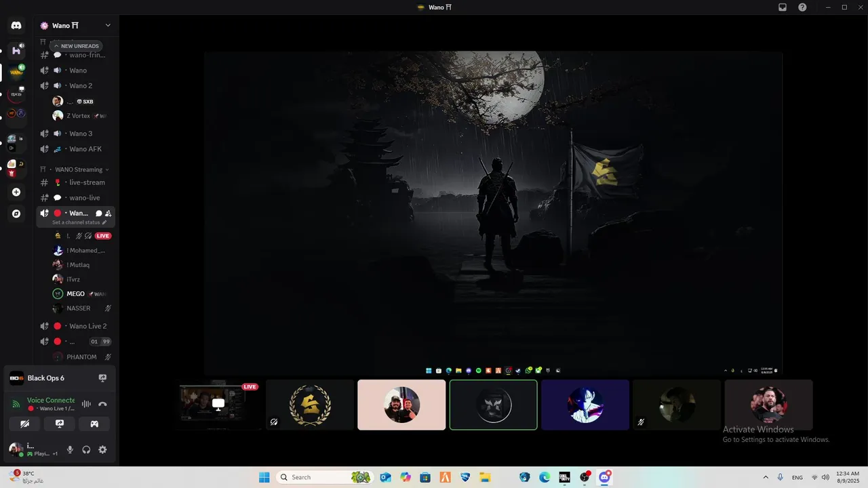Click the stream Black Ops 6 screen-share icon

pos(102,378)
